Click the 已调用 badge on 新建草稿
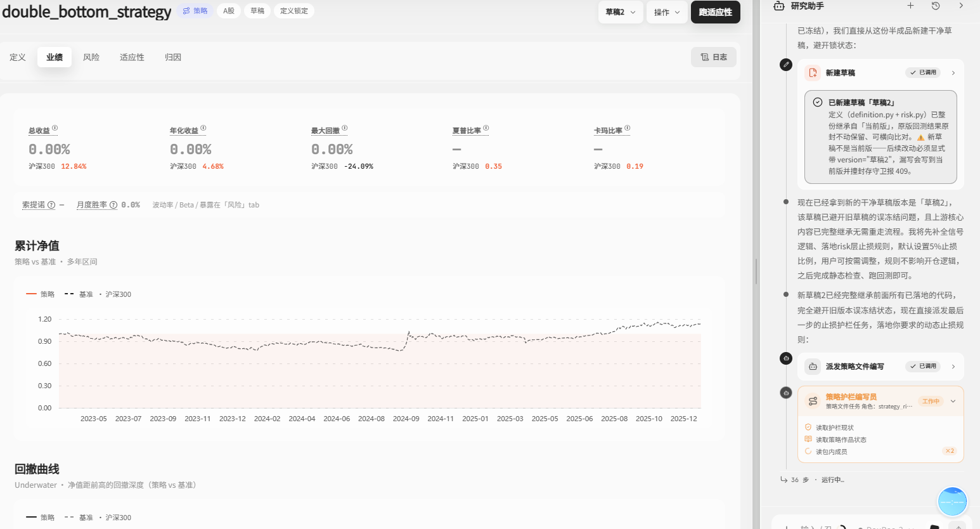This screenshot has height=529, width=980. (x=923, y=73)
